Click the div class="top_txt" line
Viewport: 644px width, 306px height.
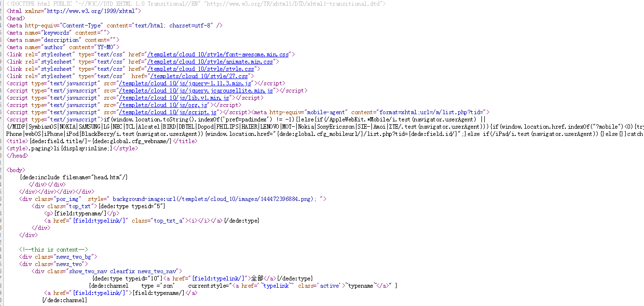99,206
